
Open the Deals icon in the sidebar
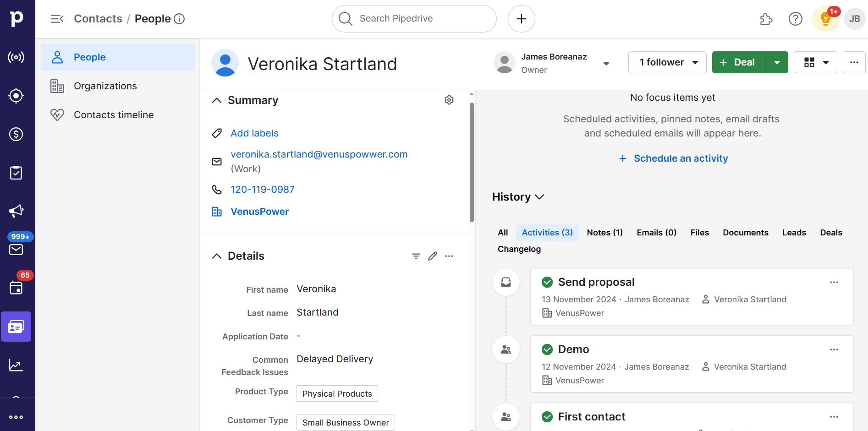16,134
